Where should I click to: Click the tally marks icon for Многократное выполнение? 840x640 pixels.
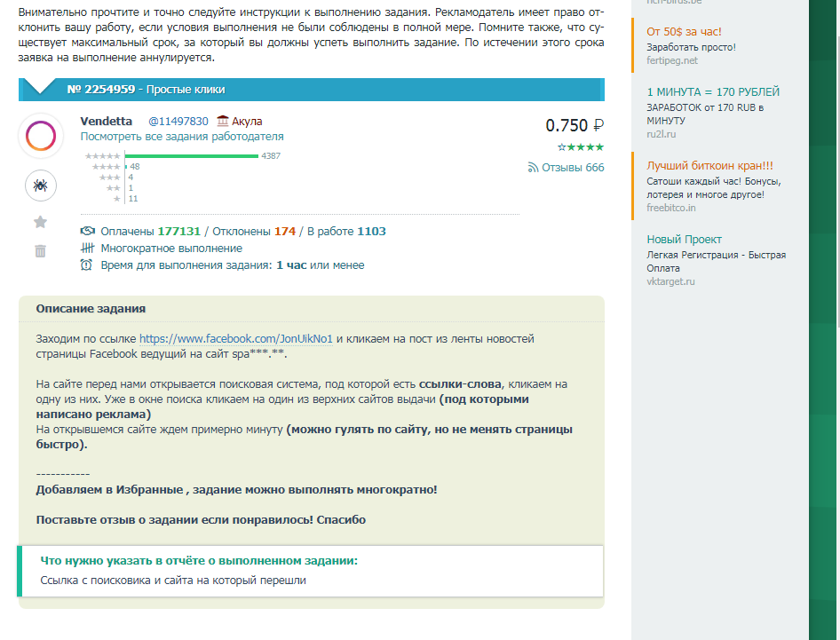tap(87, 248)
